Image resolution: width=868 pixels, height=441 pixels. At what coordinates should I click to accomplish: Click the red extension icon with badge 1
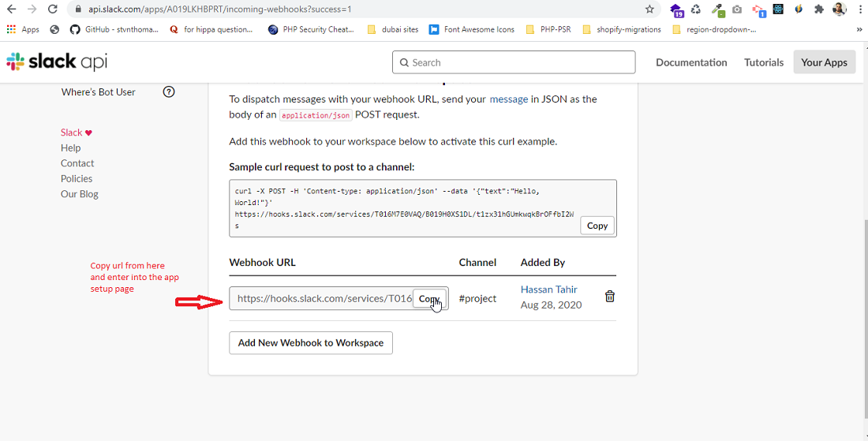[x=758, y=10]
